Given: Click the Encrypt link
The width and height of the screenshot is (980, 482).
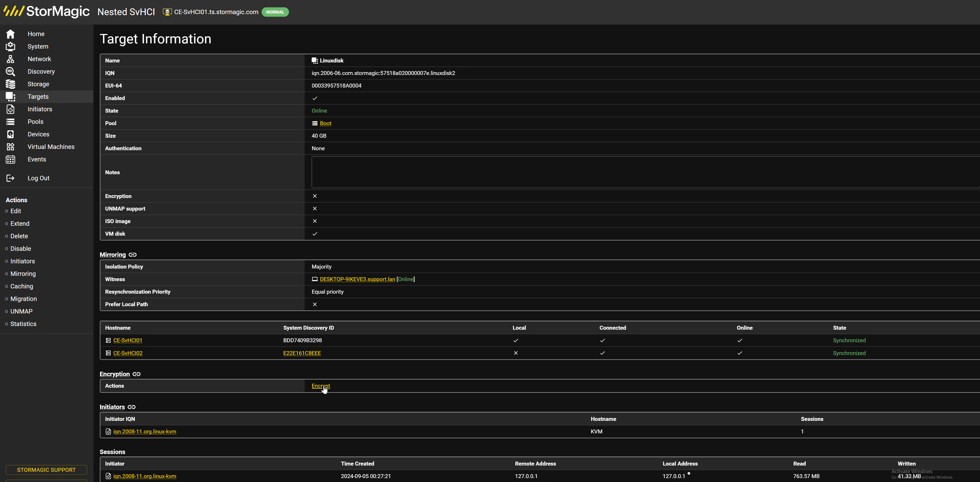Looking at the screenshot, I should (321, 386).
